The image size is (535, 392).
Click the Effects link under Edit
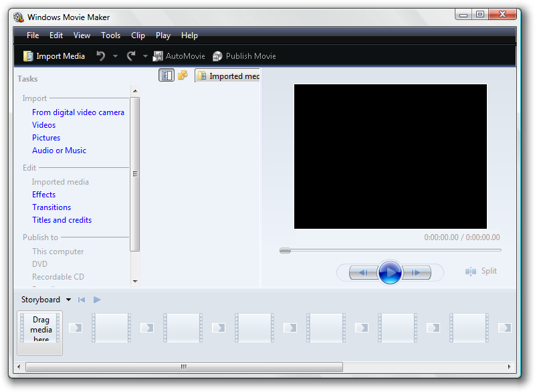[x=43, y=194]
